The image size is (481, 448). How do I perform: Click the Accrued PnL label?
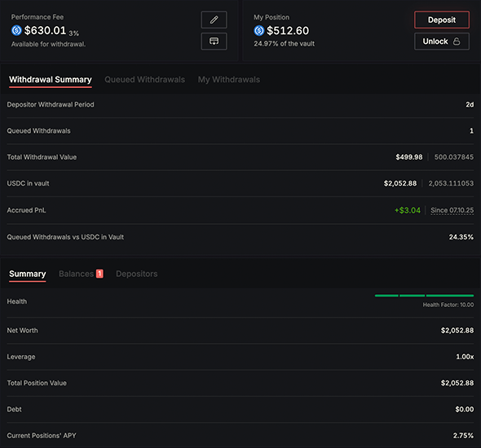(x=26, y=210)
